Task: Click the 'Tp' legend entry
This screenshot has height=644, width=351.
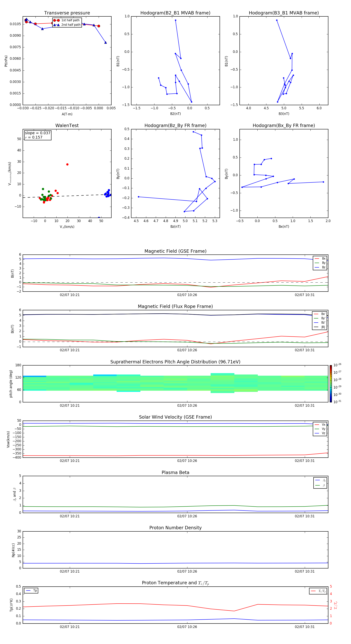Action: click(31, 591)
